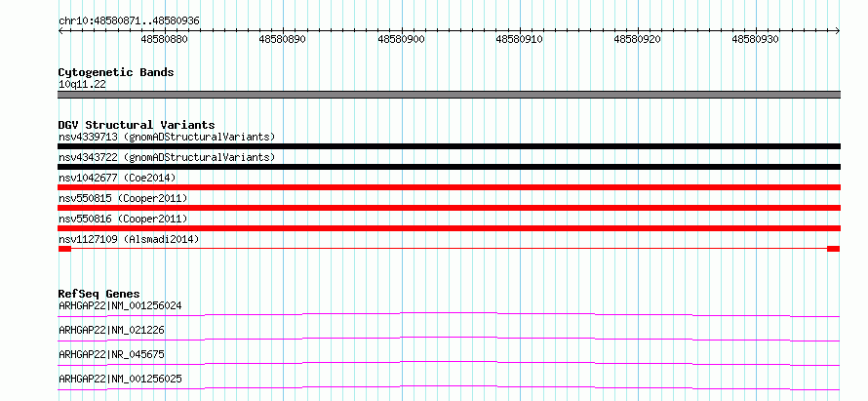This screenshot has height=401, width=868.
Task: Click the left arrowhead of the coordinate ruler
Action: tap(60, 30)
